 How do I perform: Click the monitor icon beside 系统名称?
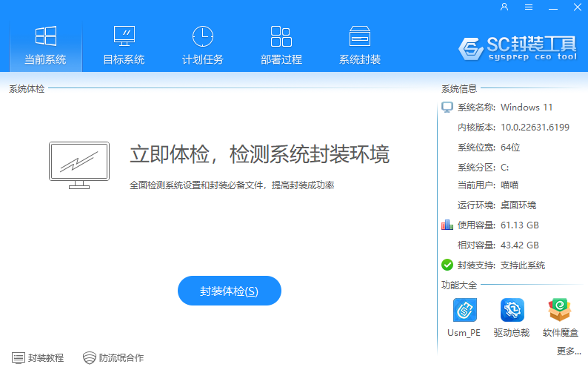tap(447, 108)
